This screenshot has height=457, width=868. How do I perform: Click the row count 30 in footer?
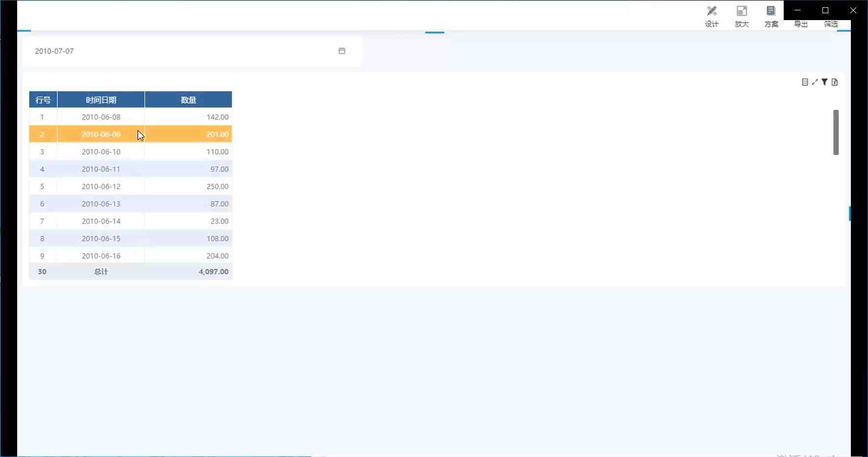[42, 272]
